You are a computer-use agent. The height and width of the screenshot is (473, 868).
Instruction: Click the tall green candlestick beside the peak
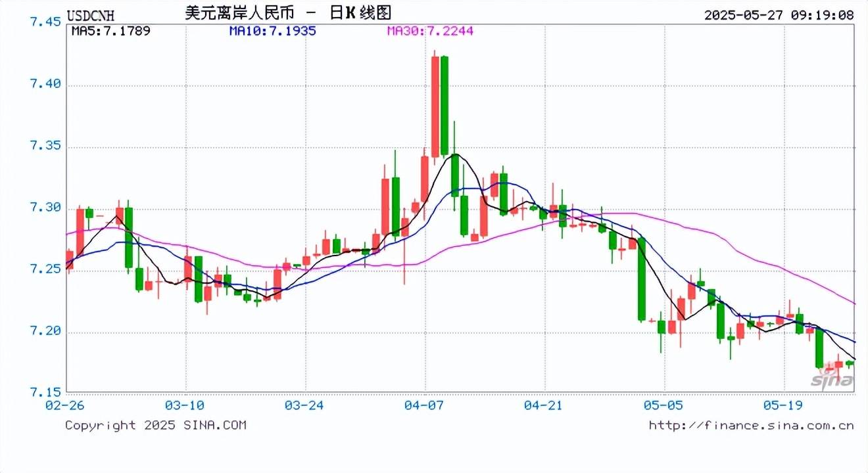pyautogui.click(x=445, y=105)
